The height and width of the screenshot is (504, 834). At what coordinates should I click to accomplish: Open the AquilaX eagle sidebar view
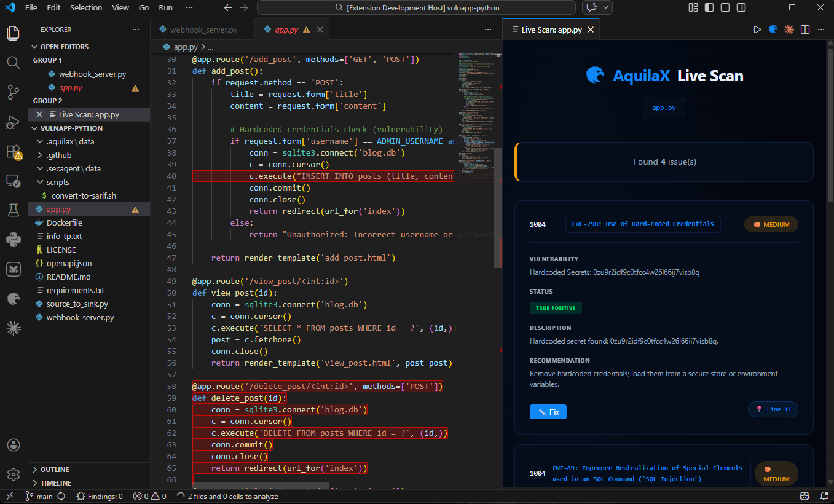14,299
